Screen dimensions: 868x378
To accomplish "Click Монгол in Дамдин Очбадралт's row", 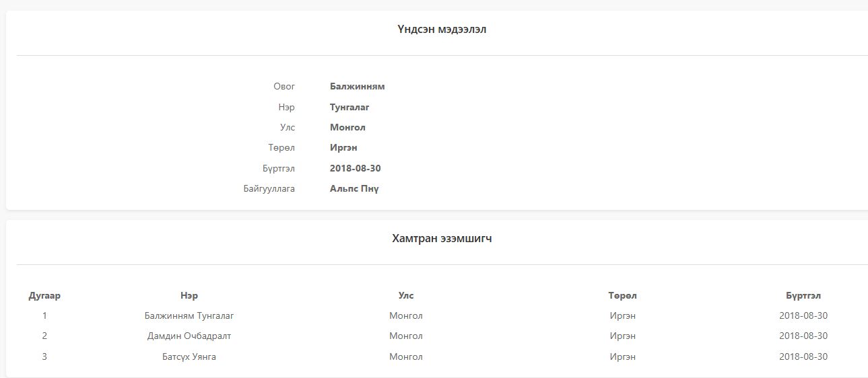I will (x=406, y=336).
